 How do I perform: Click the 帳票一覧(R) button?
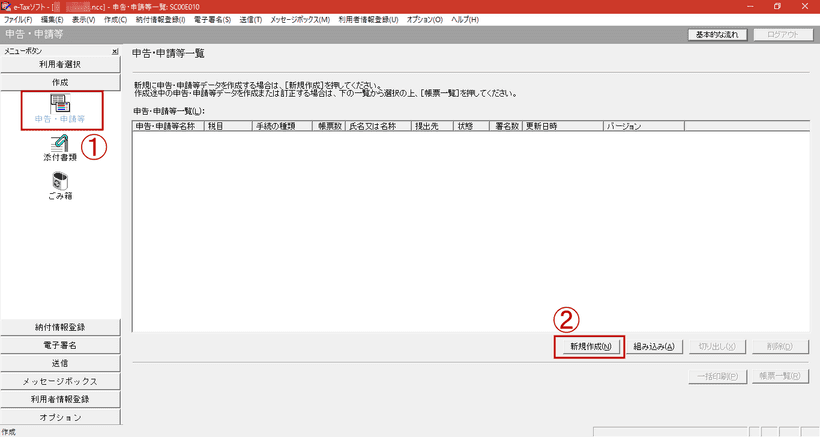coord(780,376)
